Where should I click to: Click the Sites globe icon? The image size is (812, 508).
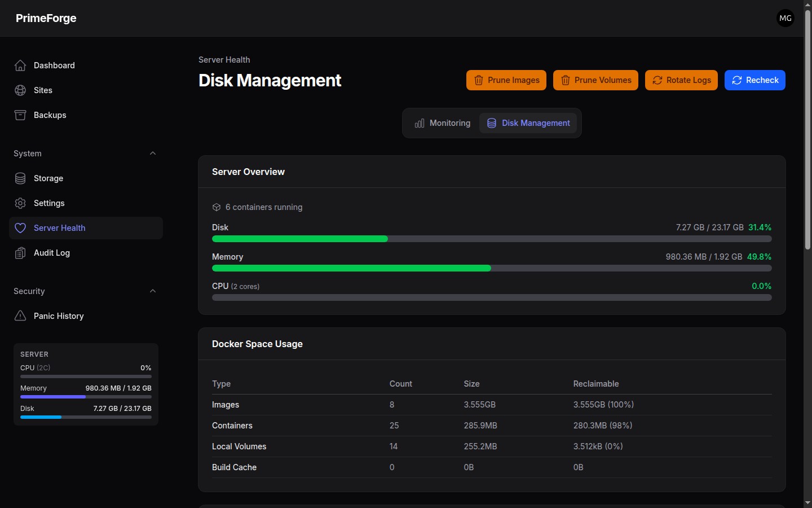coord(20,90)
